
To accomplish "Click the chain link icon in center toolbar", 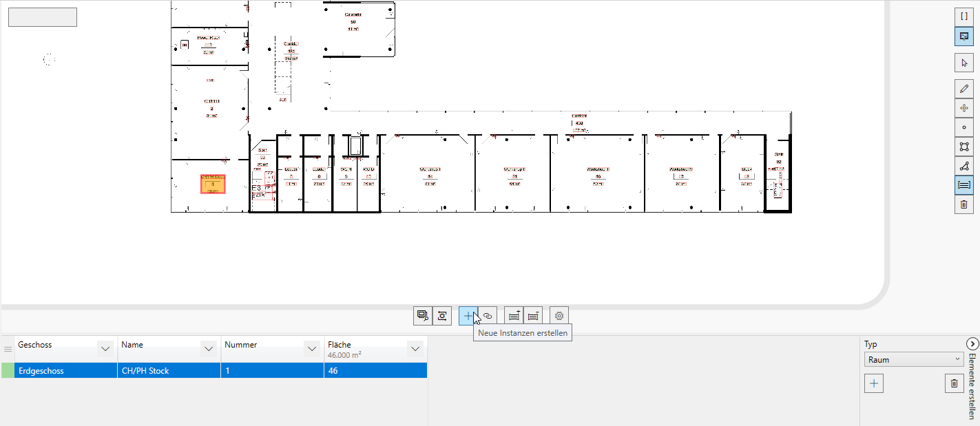I will point(487,316).
